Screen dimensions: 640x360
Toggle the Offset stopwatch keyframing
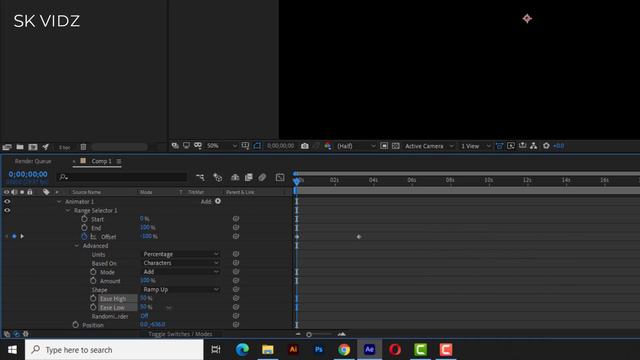coord(84,236)
